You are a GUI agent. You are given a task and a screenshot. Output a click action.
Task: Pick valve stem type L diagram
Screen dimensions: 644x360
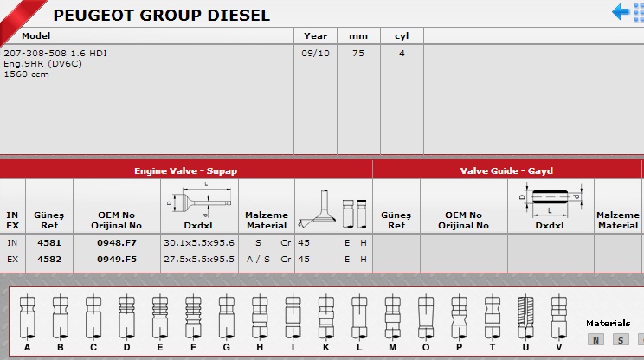tap(358, 318)
